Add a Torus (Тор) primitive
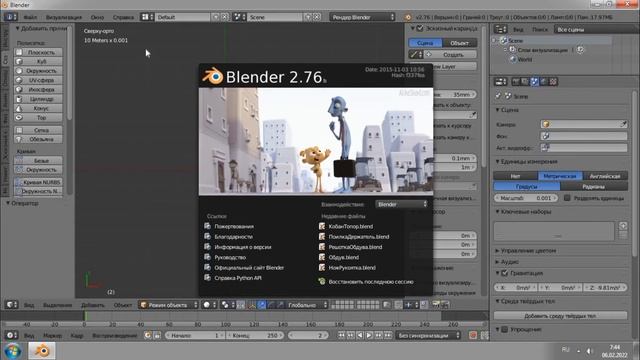Image resolution: width=640 pixels, height=360 pixels. (38, 118)
